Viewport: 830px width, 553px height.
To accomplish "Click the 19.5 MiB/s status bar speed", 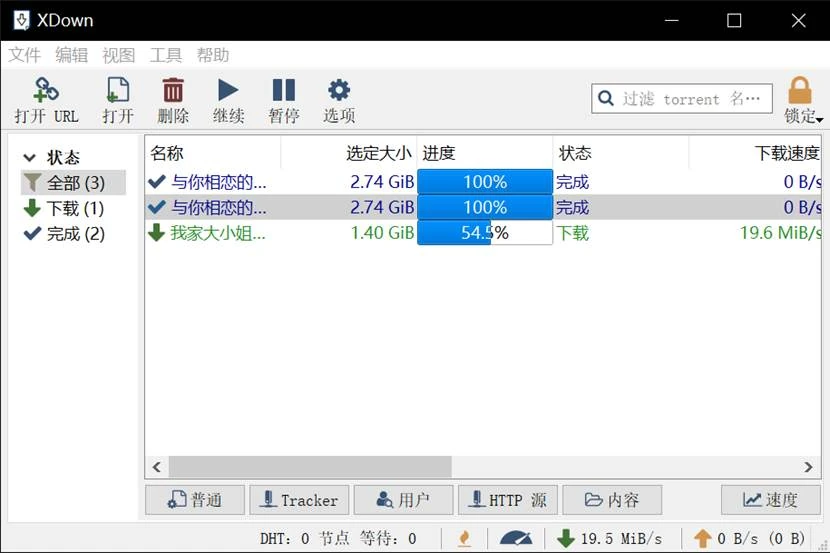I will click(621, 539).
